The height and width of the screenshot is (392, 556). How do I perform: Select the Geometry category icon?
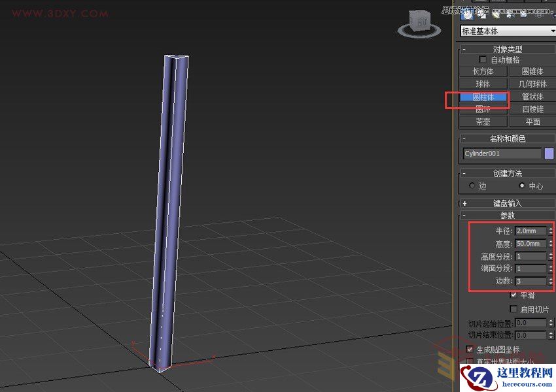[x=467, y=16]
